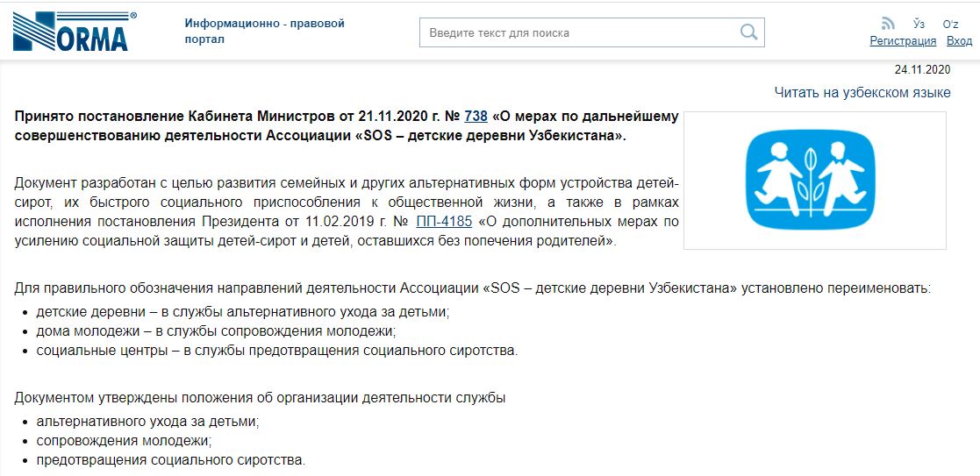Click the 24.11.2020 publication date

click(x=922, y=69)
